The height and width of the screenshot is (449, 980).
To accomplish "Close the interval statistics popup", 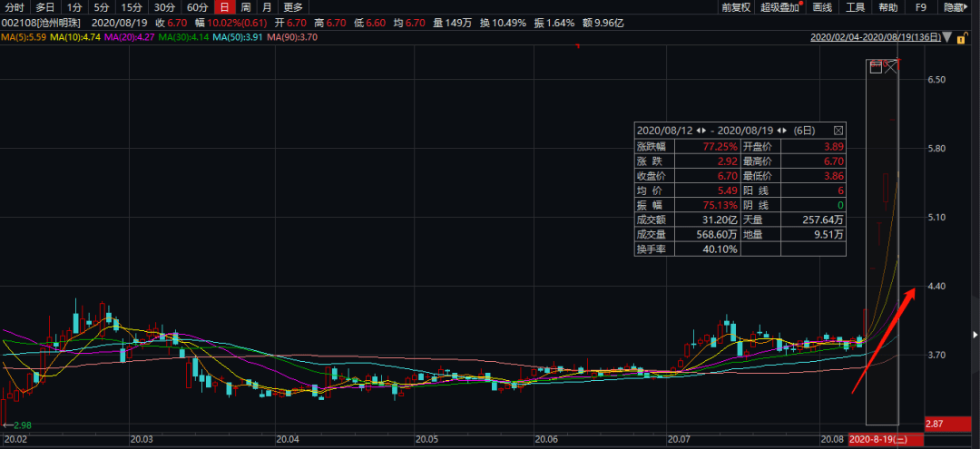I will pyautogui.click(x=838, y=131).
